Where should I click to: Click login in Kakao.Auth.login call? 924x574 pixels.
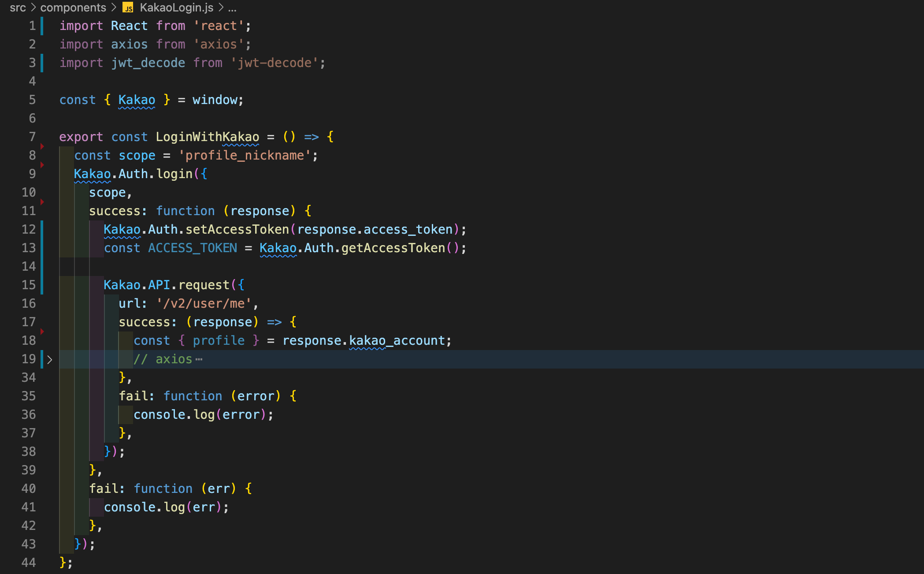174,174
